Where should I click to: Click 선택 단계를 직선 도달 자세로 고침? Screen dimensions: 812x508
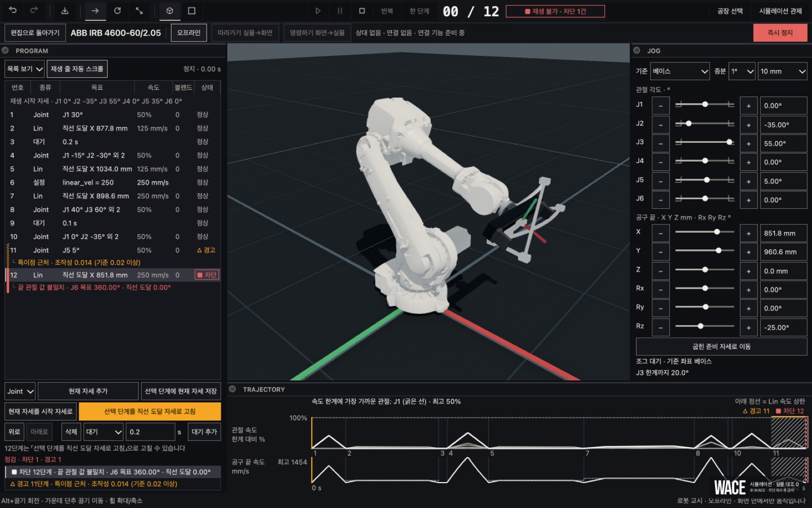pos(150,411)
